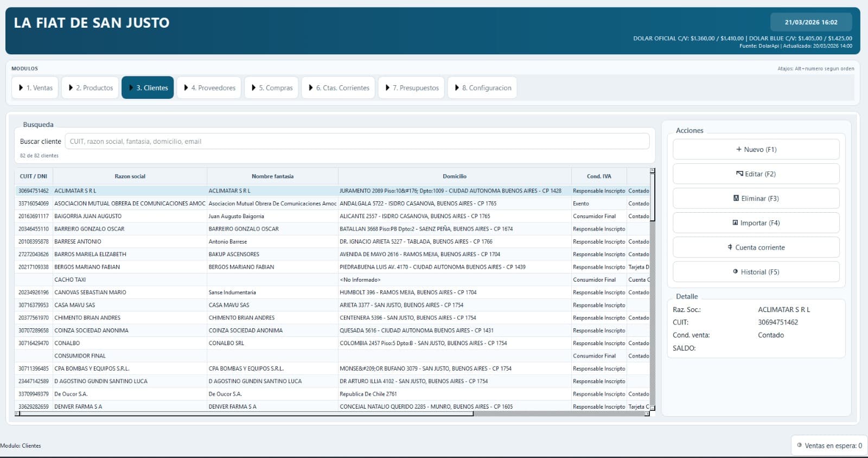Go to the 8. Configuracion module
The height and width of the screenshot is (458, 868).
tap(482, 87)
